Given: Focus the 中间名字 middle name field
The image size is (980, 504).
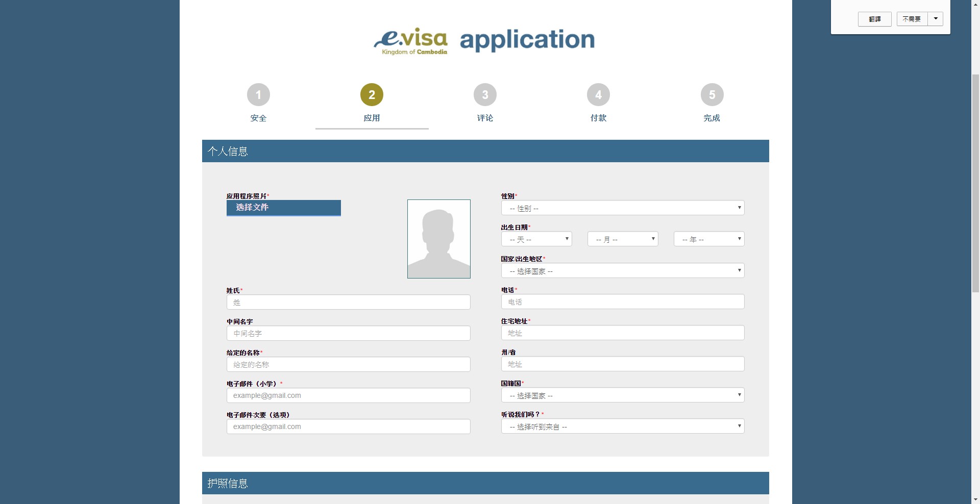Looking at the screenshot, I should pyautogui.click(x=349, y=333).
